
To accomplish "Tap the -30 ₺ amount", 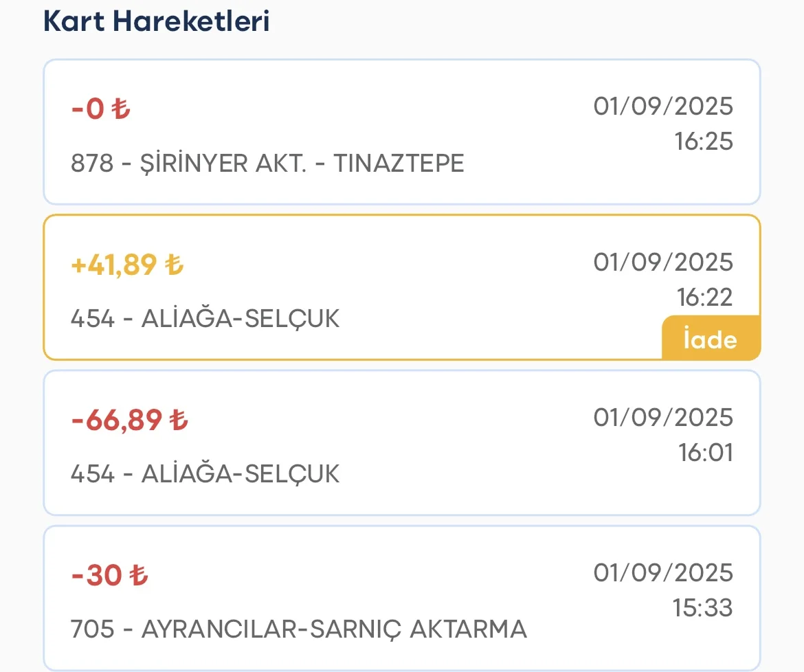I will 110,575.
